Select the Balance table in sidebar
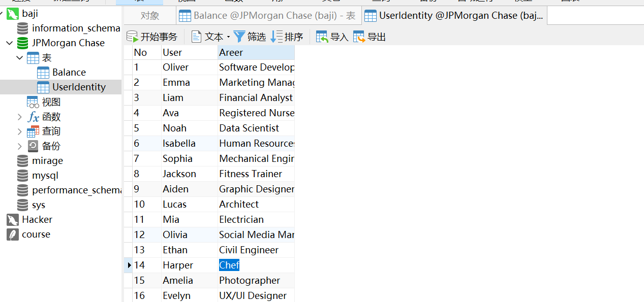This screenshot has width=644, height=302. point(69,73)
